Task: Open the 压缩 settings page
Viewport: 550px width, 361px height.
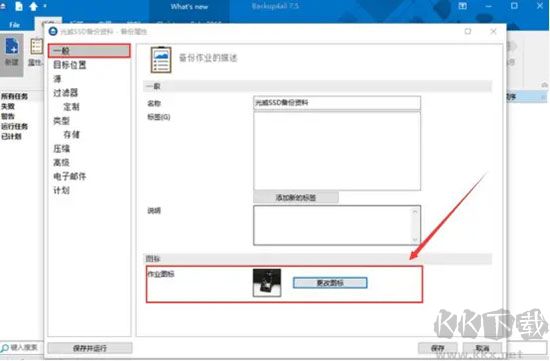Action: 61,148
